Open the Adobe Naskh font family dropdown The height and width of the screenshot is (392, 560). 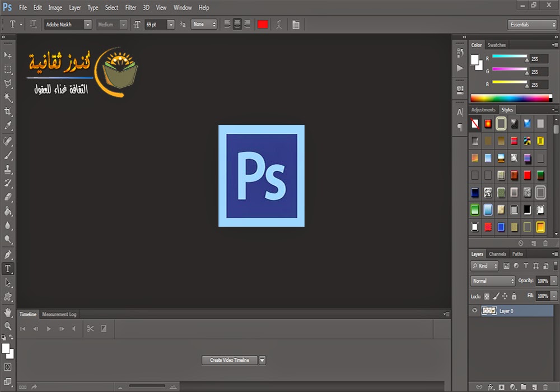pyautogui.click(x=87, y=24)
